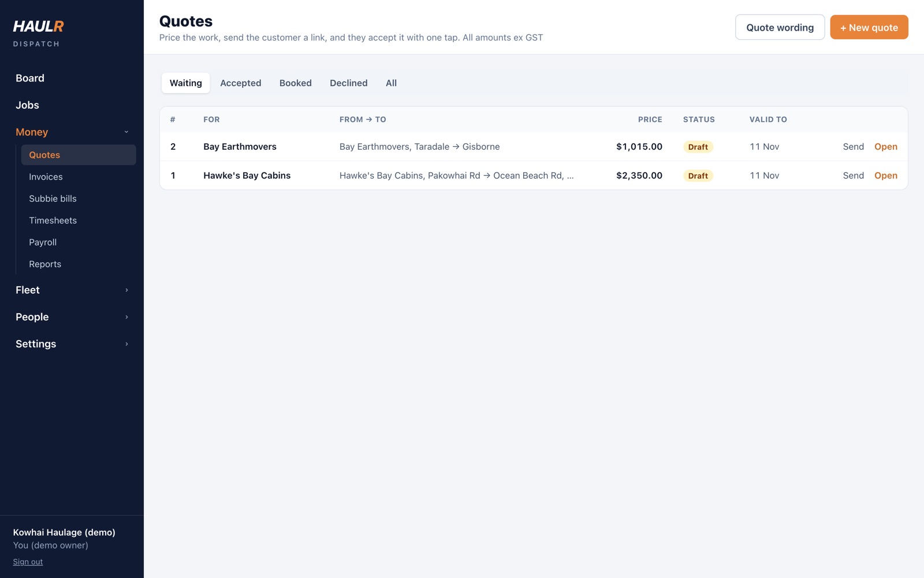924x578 pixels.
Task: Click the $1,015.00 price cell
Action: 639,147
